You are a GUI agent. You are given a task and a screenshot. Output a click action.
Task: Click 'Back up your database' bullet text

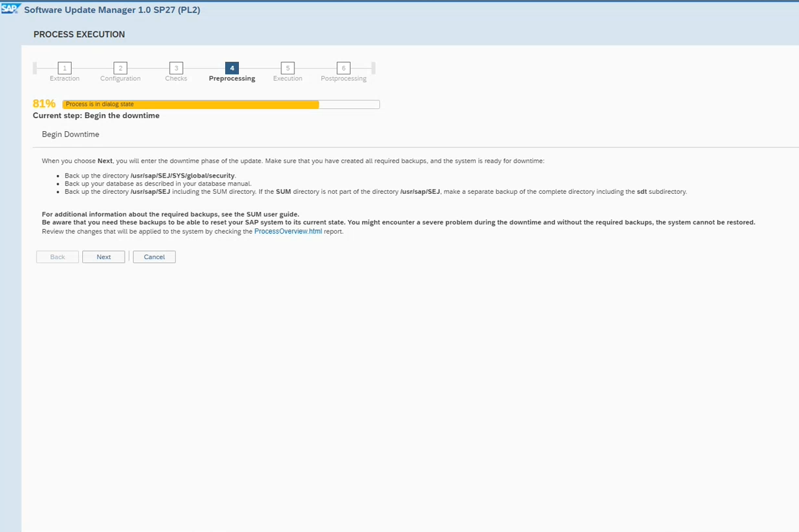[x=158, y=184]
